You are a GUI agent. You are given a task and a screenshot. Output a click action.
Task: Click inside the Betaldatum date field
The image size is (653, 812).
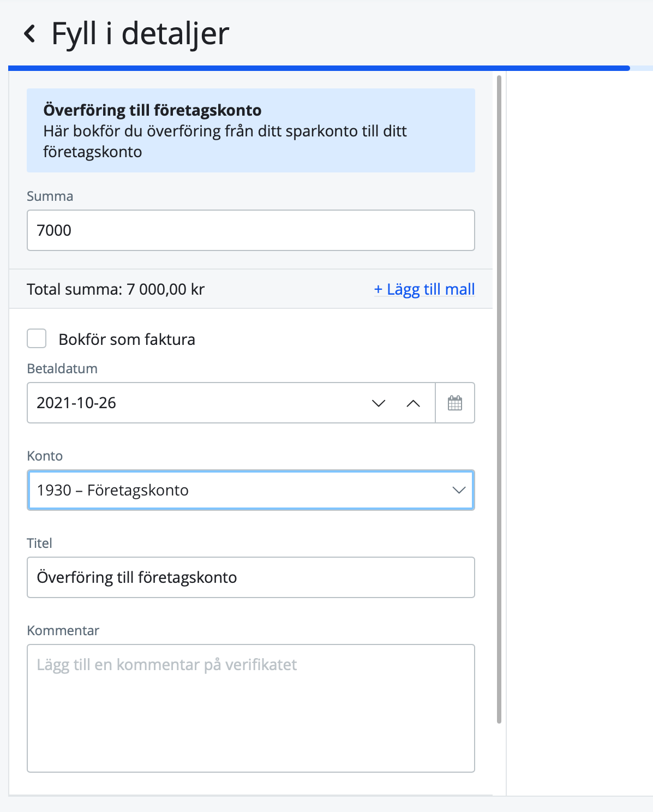click(x=164, y=403)
